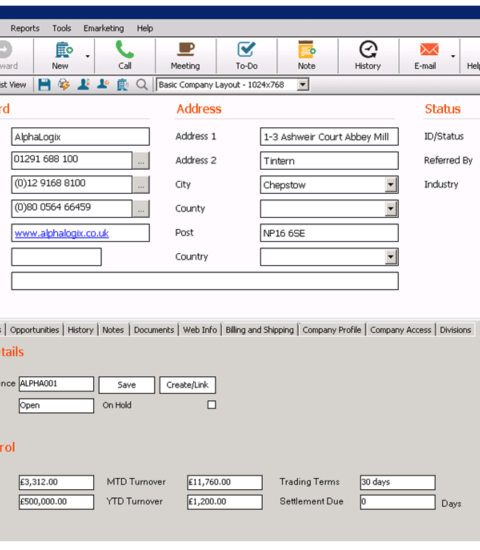Record History with the clock icon
Image resolution: width=480 pixels, height=550 pixels.
coord(368,49)
